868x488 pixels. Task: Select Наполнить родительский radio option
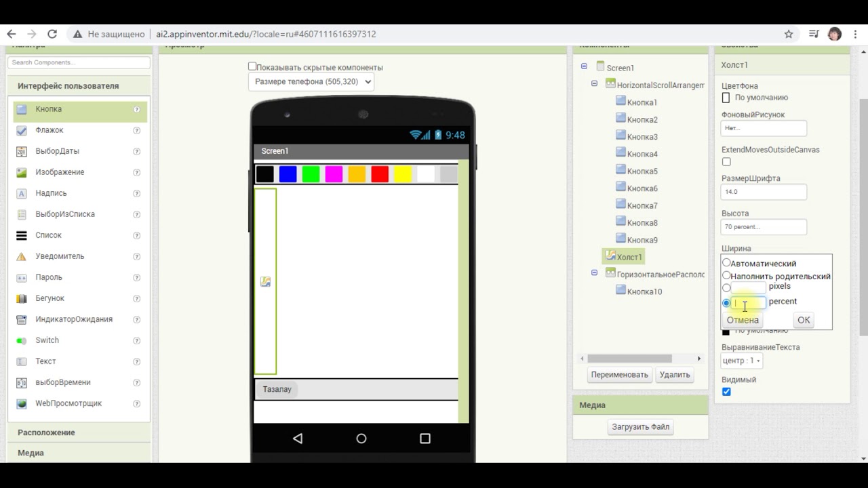click(726, 276)
